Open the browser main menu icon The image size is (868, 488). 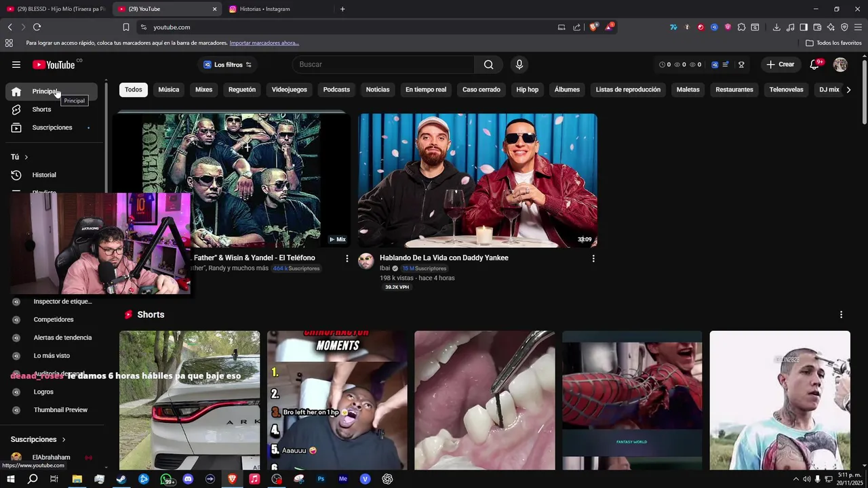[859, 27]
